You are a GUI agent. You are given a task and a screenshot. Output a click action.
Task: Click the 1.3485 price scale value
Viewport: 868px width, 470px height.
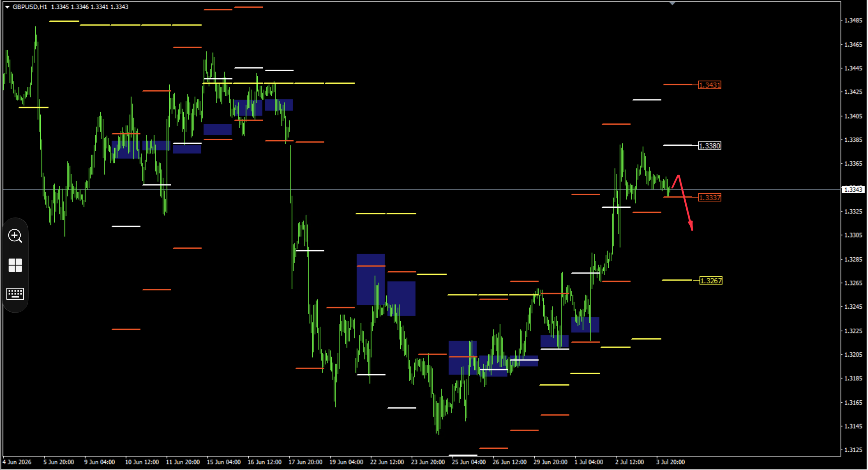853,20
